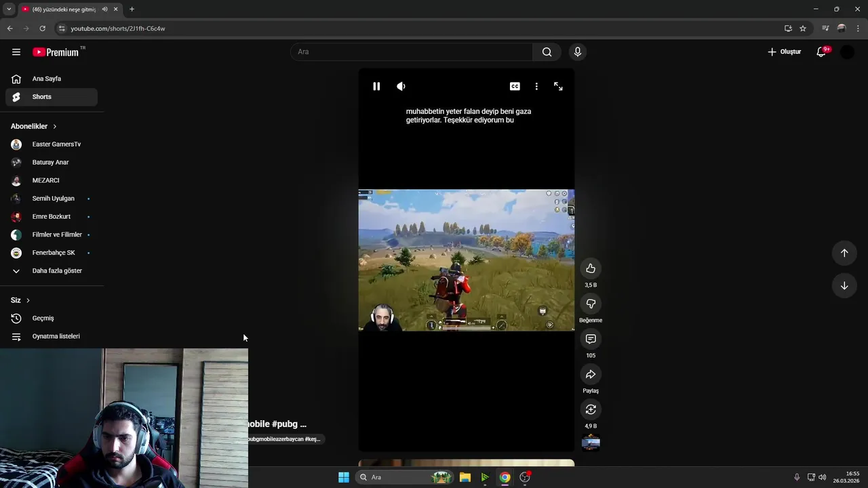868x488 pixels.
Task: Open File Explorer from taskbar
Action: 465,477
